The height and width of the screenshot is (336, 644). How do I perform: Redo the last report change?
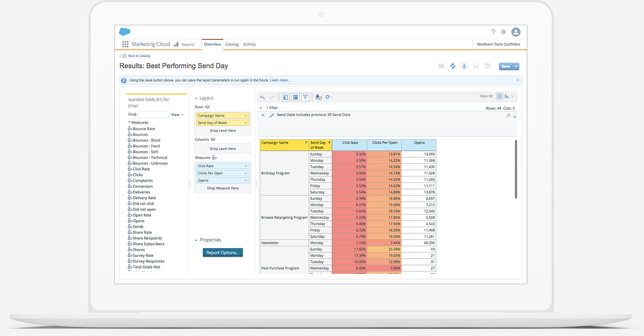tap(272, 97)
